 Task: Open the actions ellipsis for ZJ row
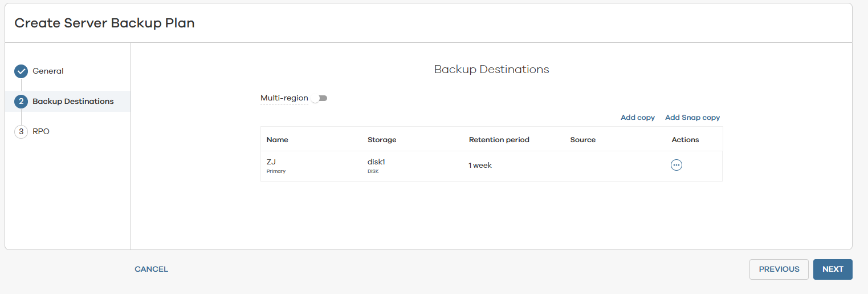click(677, 165)
